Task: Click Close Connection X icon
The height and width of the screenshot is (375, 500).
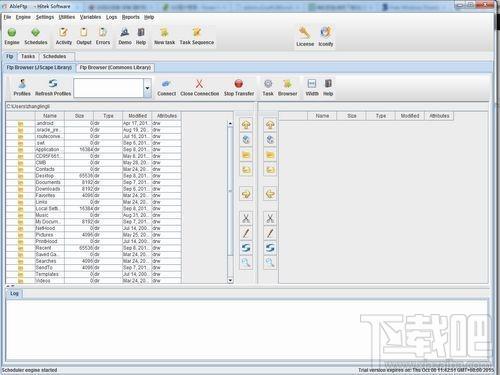Action: point(199,84)
